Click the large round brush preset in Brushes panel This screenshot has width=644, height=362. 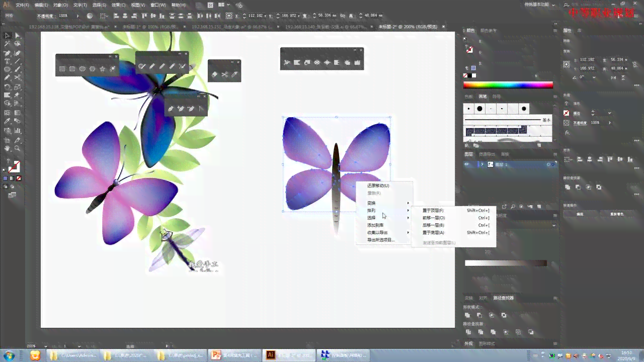click(x=479, y=109)
